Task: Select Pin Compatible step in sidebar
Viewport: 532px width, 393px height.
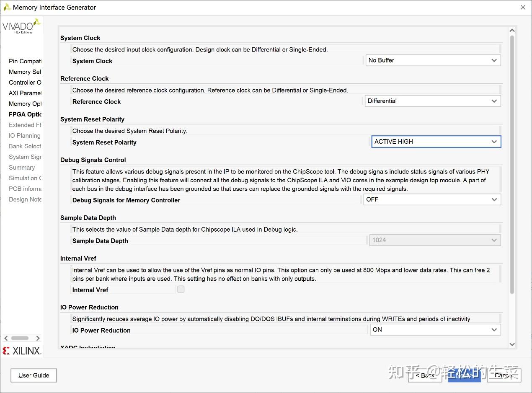Action: 25,61
